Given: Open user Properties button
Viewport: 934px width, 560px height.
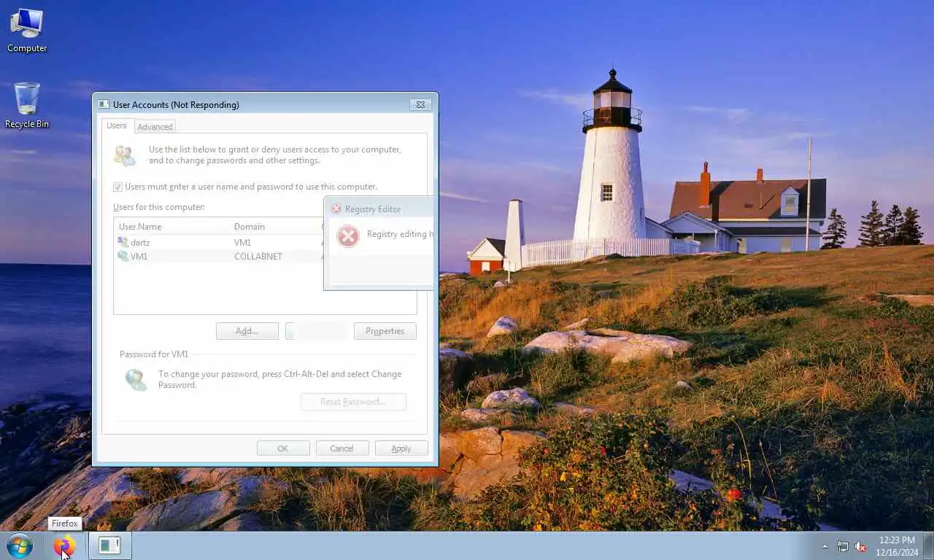Looking at the screenshot, I should [385, 331].
